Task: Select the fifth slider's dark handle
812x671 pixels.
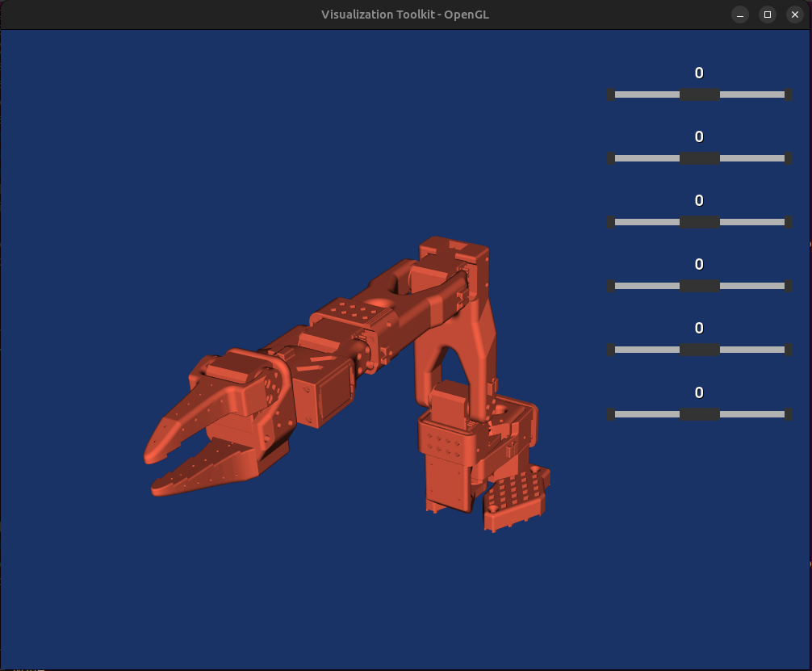Action: pos(699,350)
